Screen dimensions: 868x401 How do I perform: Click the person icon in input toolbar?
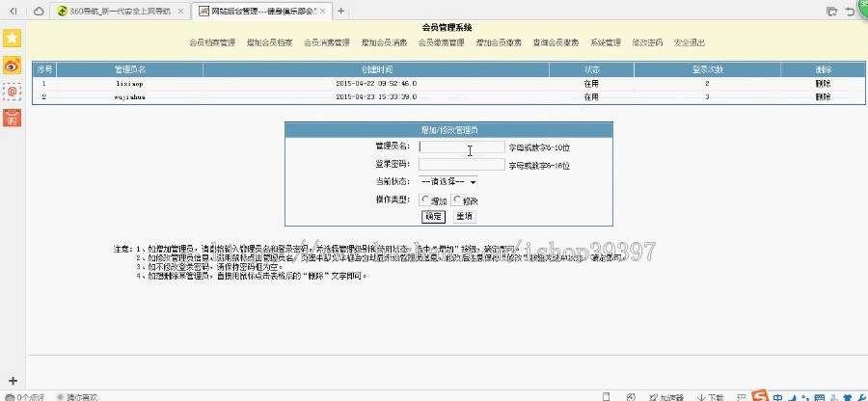[833, 396]
